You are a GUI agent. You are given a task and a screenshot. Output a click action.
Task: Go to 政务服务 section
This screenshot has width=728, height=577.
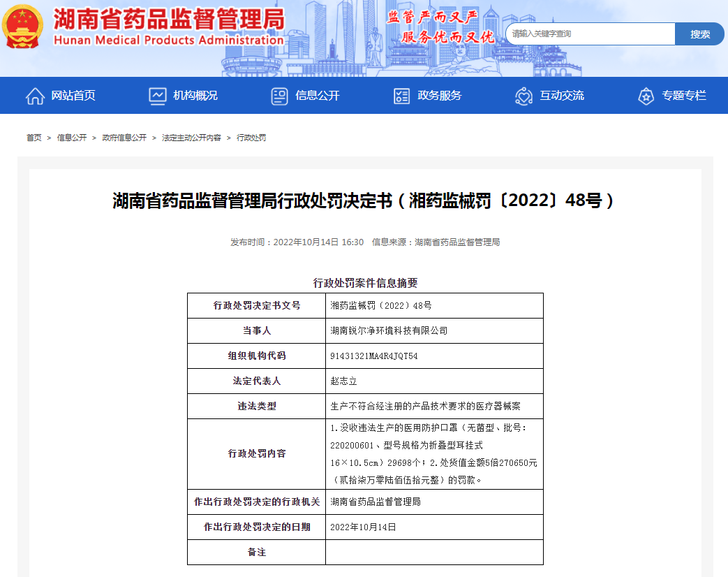440,96
